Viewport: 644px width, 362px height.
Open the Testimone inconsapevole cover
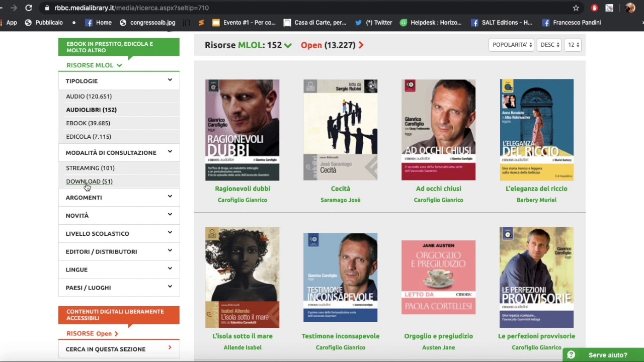340,278
